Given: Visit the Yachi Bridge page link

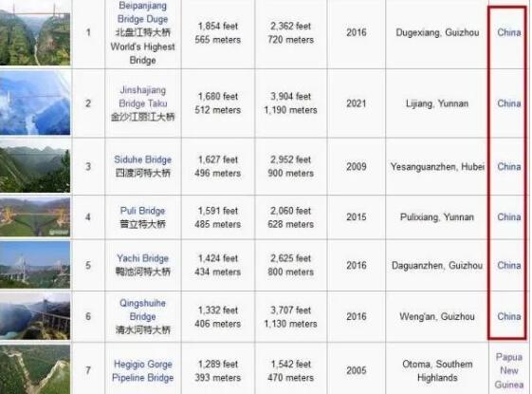Looking at the screenshot, I should click(142, 258).
